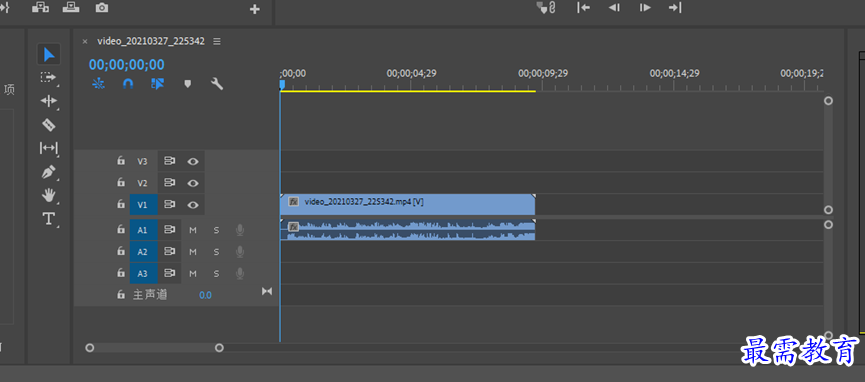Select the Razor tool
Viewport: 865px width, 382px height.
tap(49, 125)
